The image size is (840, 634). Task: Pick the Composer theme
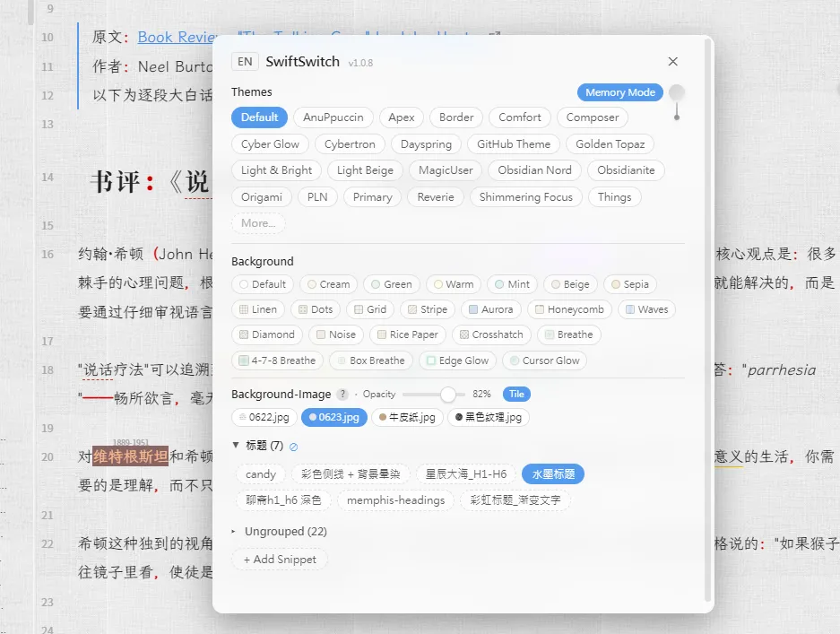[x=593, y=117]
